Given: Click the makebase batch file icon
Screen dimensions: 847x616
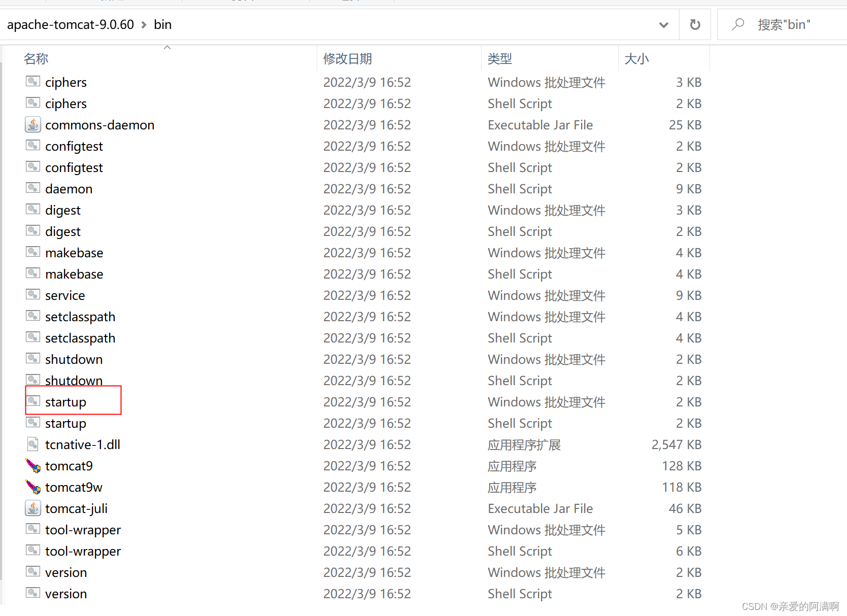Looking at the screenshot, I should pyautogui.click(x=33, y=252).
